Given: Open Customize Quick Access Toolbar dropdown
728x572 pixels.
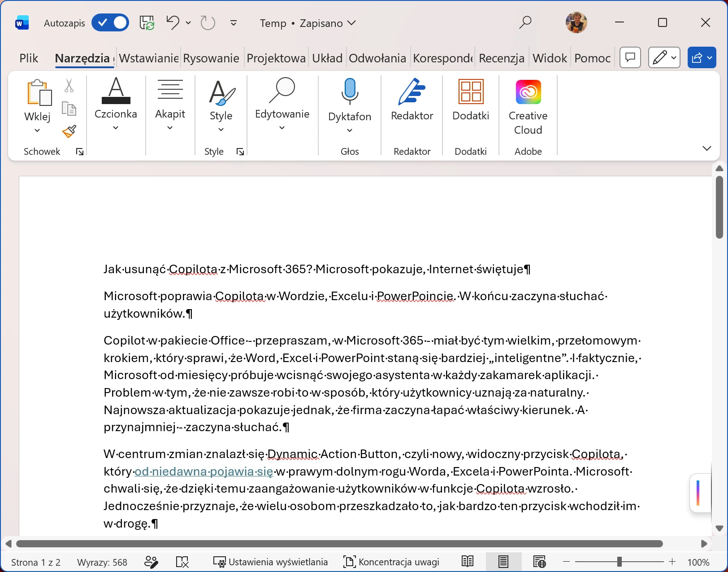Looking at the screenshot, I should click(x=234, y=23).
